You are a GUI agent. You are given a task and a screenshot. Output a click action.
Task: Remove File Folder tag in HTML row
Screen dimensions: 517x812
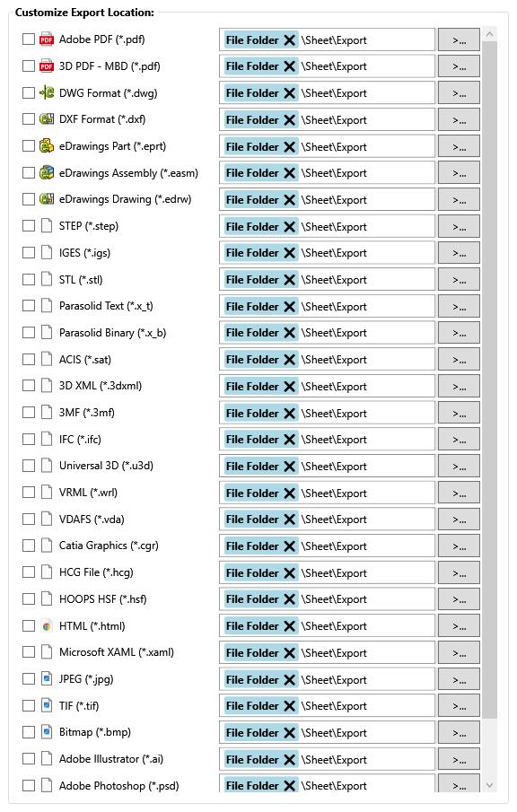(x=290, y=626)
